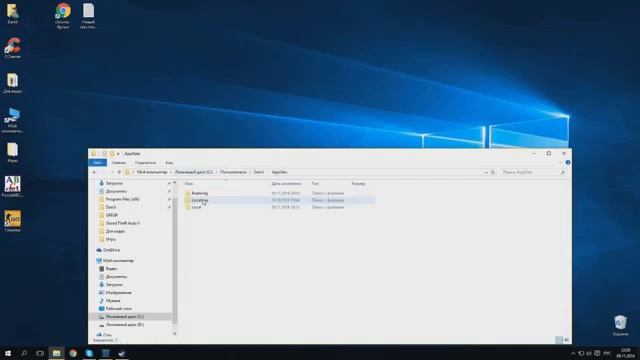Screen dimensions: 640x360
Task: Click Danil in address breadcrumb
Action: [x=259, y=172]
